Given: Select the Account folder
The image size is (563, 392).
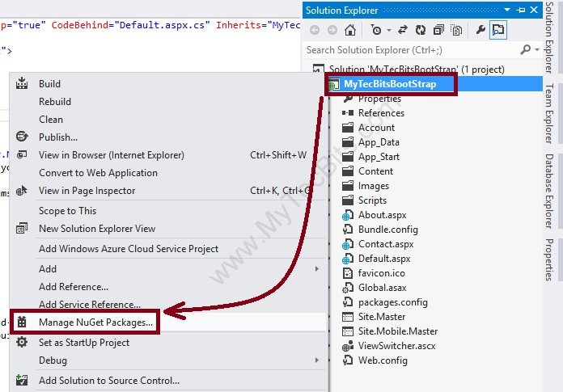Looking at the screenshot, I should [376, 128].
